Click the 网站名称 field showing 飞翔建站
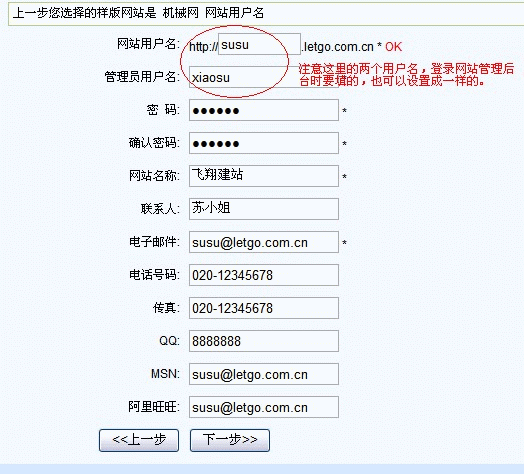The width and height of the screenshot is (524, 474). (264, 176)
